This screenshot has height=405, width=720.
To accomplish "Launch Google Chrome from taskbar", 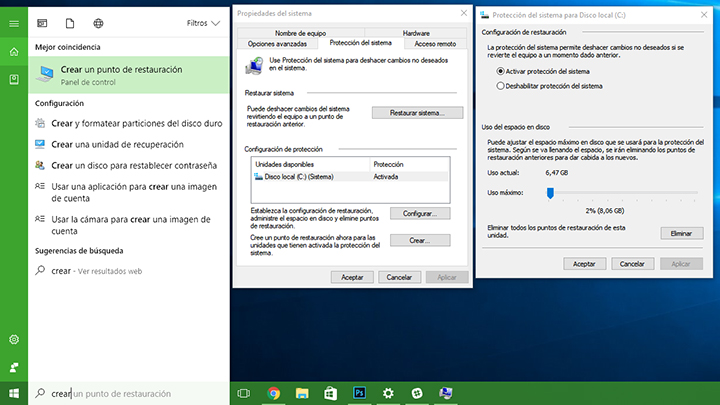I will coord(274,393).
